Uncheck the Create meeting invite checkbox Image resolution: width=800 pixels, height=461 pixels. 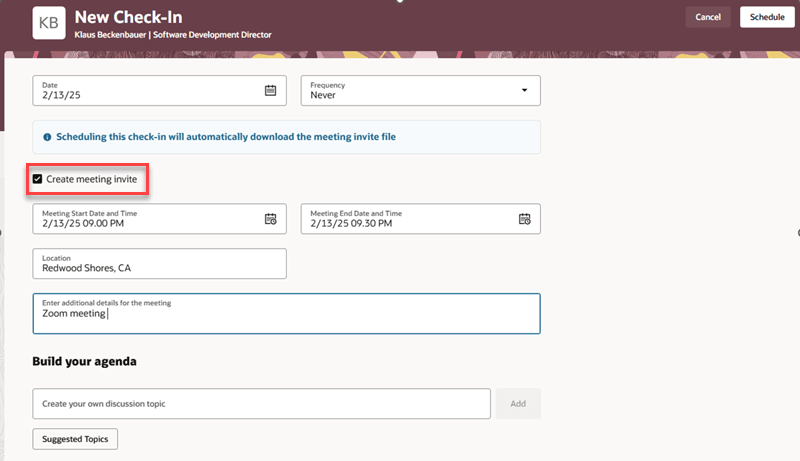(x=37, y=179)
